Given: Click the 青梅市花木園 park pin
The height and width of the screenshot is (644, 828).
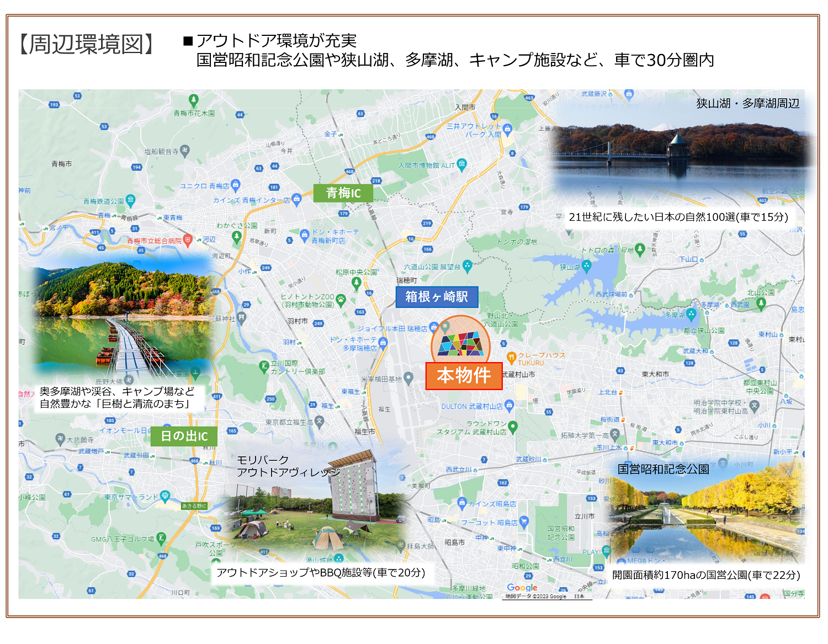Looking at the screenshot, I should [193, 100].
